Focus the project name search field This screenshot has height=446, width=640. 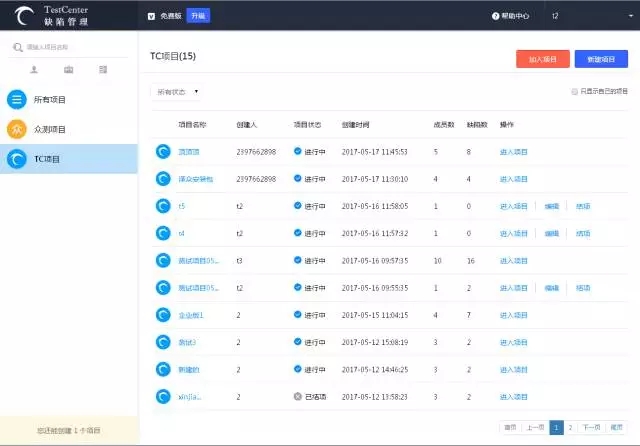coord(75,47)
